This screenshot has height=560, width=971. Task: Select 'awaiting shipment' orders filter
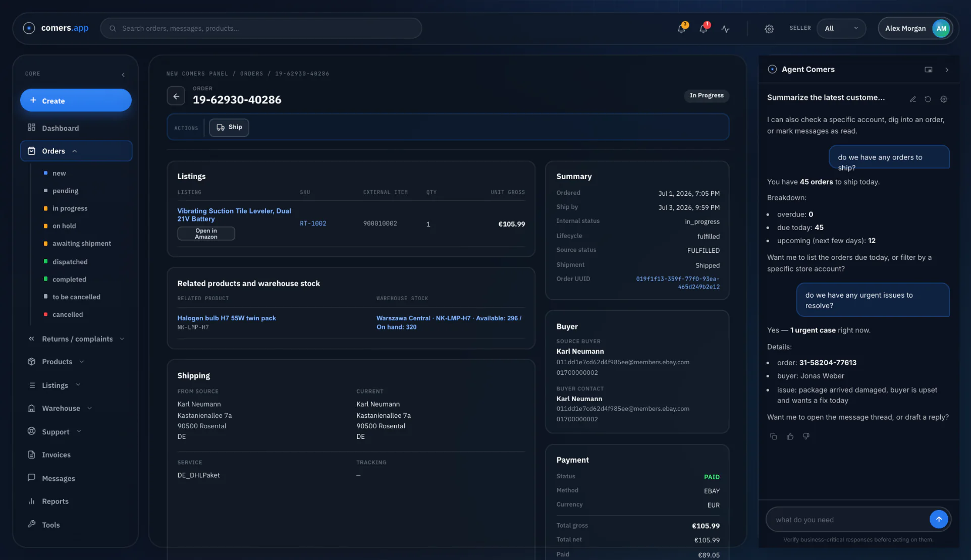(81, 244)
